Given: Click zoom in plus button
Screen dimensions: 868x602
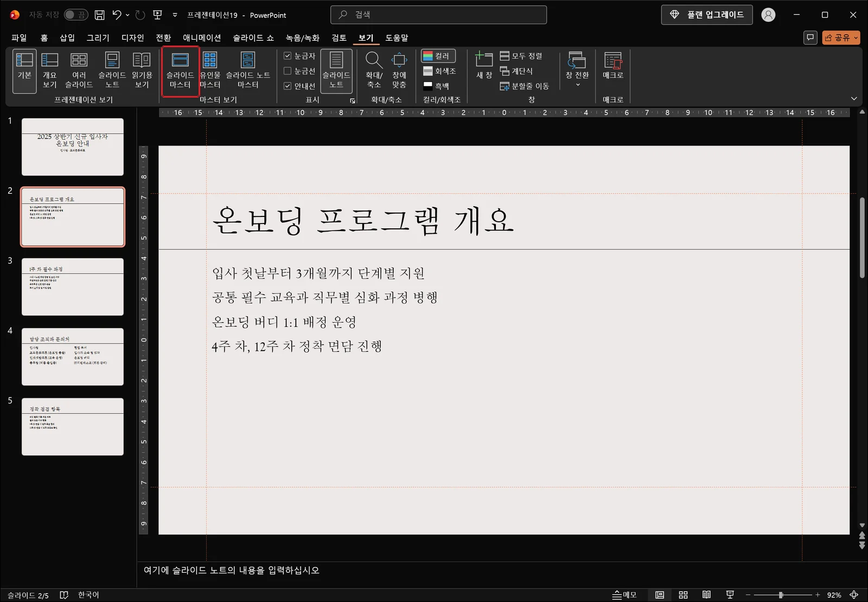Looking at the screenshot, I should (x=818, y=595).
